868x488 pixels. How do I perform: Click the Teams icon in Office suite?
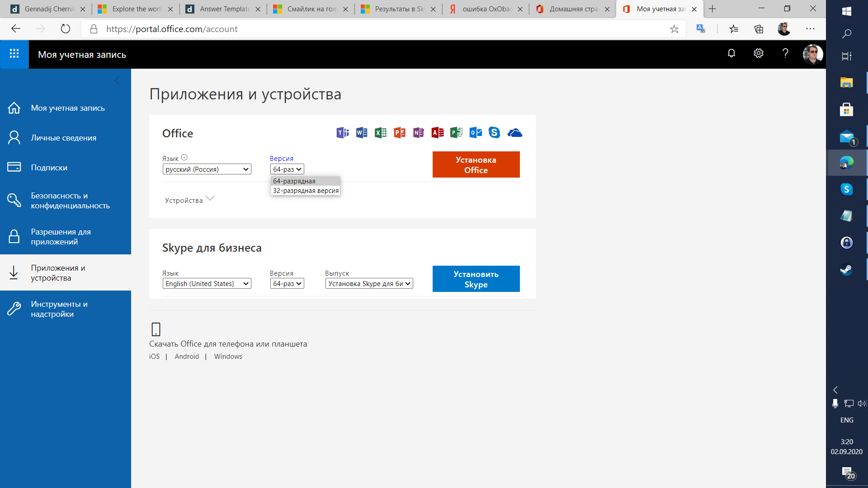[x=342, y=133]
